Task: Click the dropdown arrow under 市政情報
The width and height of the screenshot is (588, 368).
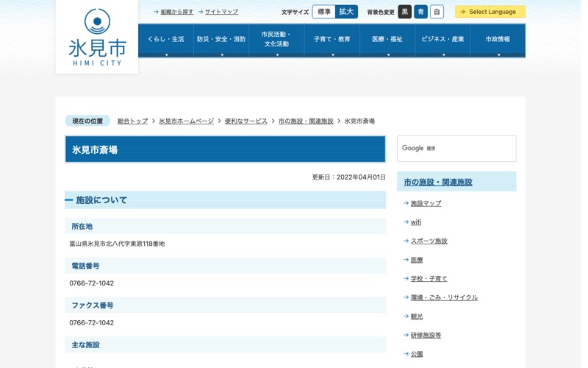Action: tap(499, 54)
